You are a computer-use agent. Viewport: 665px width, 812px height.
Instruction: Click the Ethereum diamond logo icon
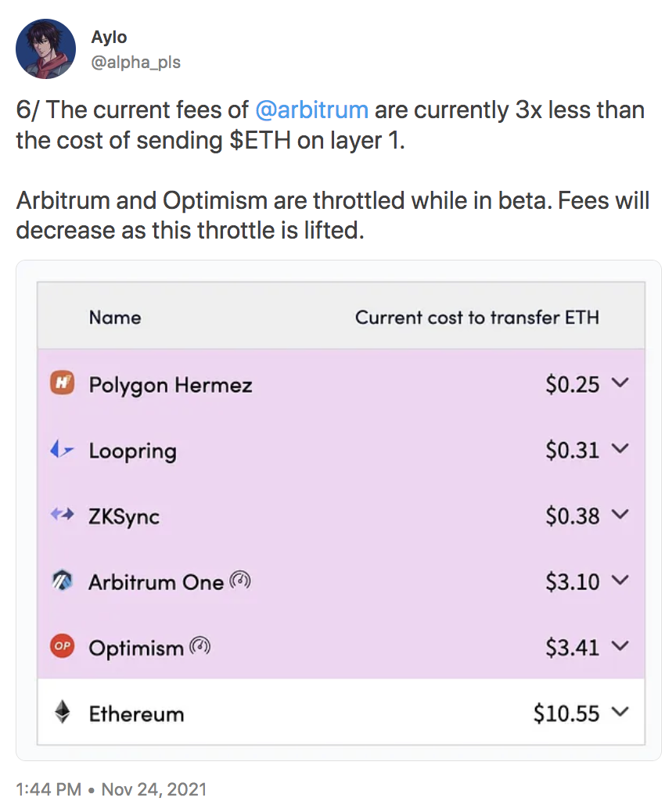pos(62,712)
